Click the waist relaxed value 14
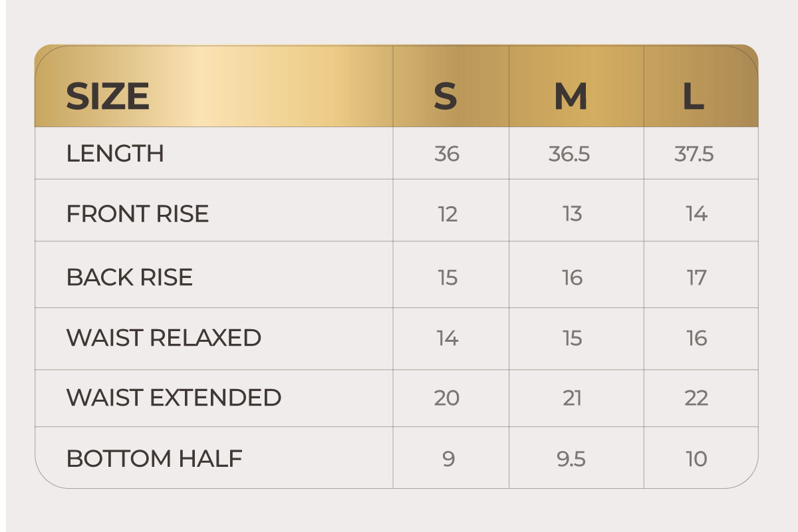The width and height of the screenshot is (798, 532). coord(448,338)
